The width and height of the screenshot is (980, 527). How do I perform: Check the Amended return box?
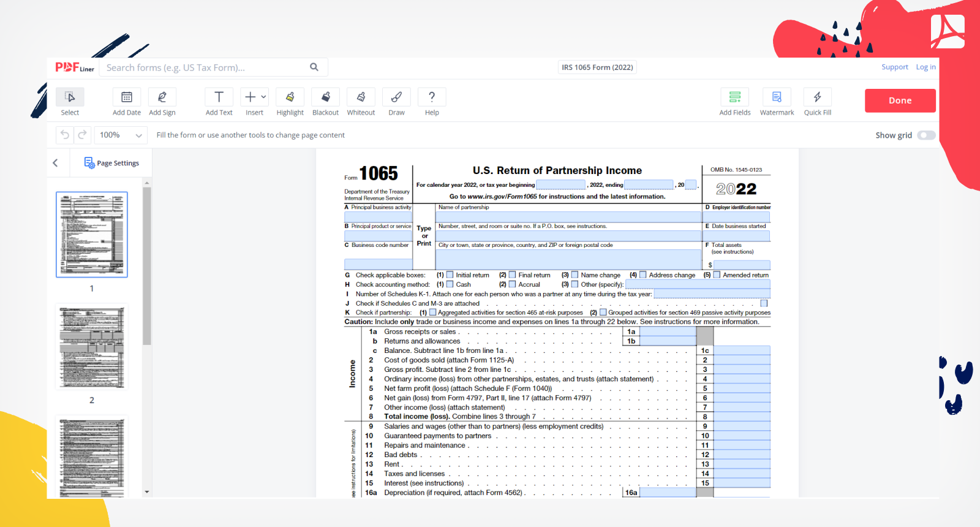click(717, 275)
